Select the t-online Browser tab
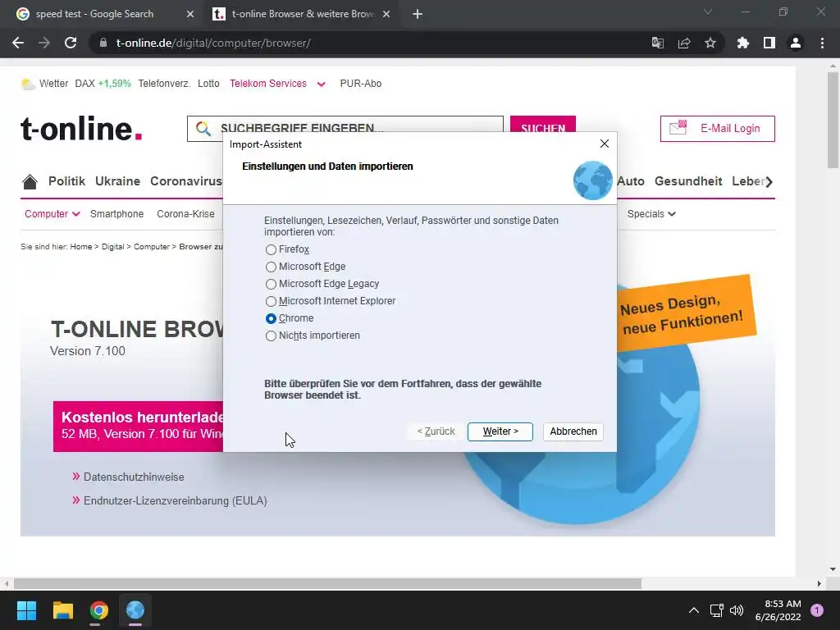Viewport: 840px width, 630px height. (303, 14)
